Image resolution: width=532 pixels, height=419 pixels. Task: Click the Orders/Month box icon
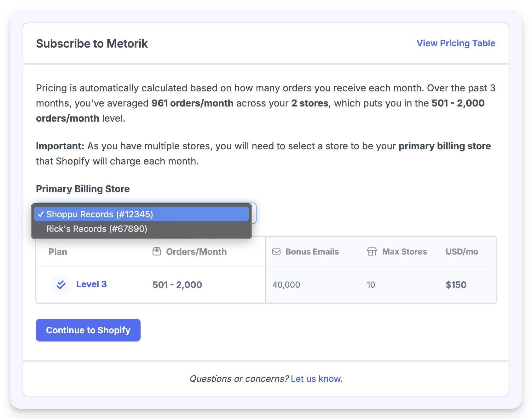click(x=157, y=251)
